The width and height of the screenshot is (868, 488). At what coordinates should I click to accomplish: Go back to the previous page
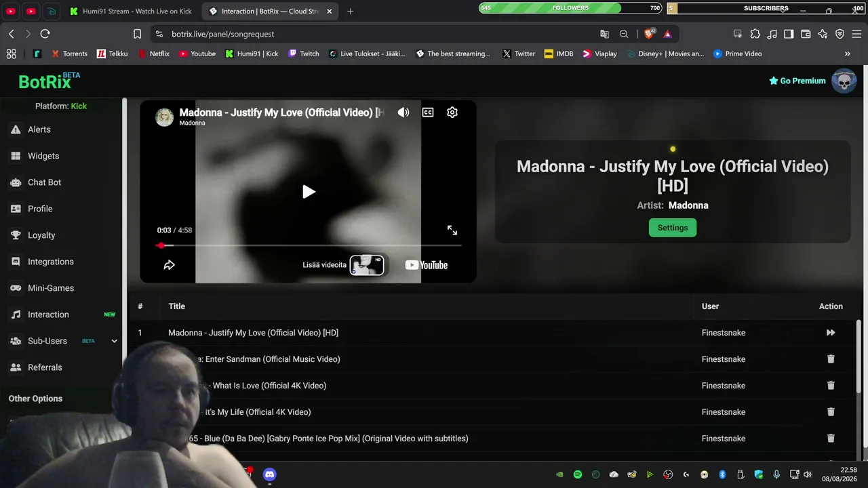(12, 34)
